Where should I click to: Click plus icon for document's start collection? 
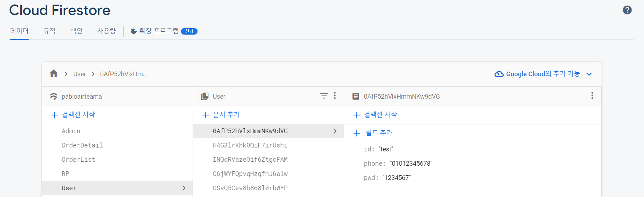click(x=356, y=115)
